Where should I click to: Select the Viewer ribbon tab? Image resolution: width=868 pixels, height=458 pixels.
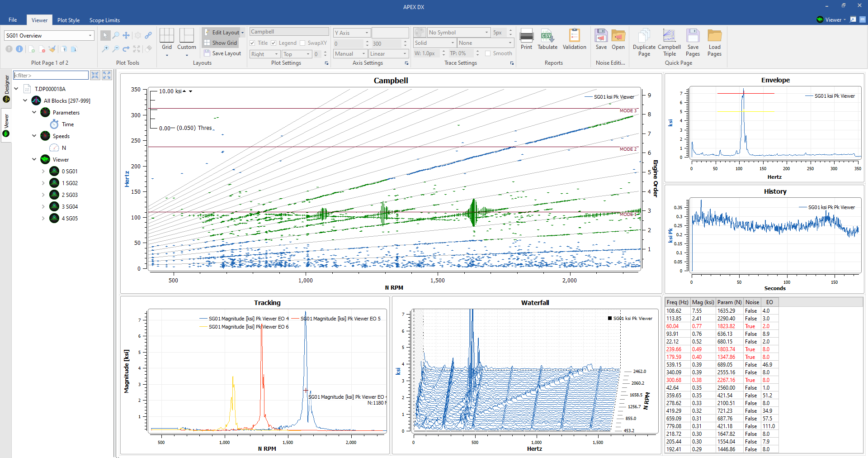39,20
